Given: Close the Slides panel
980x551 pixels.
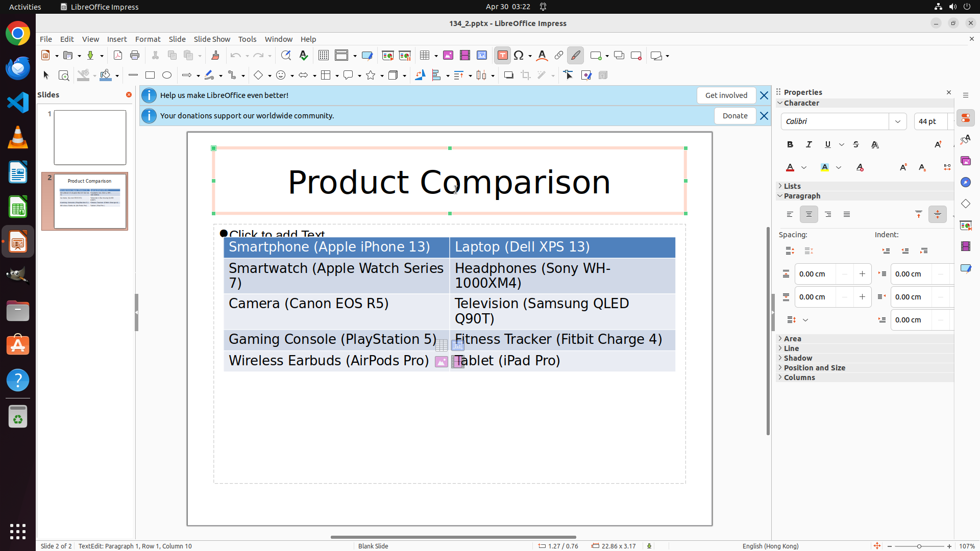Looking at the screenshot, I should coord(129,95).
